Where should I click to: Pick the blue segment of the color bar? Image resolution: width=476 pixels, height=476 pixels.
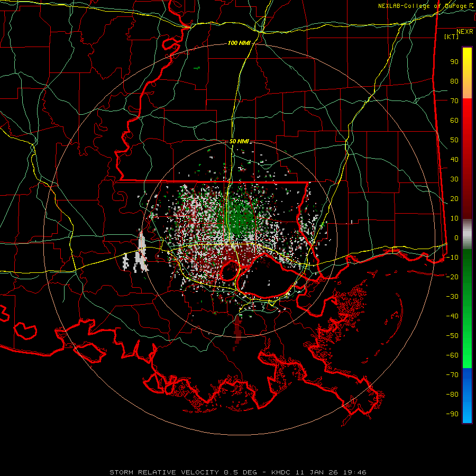click(467, 396)
